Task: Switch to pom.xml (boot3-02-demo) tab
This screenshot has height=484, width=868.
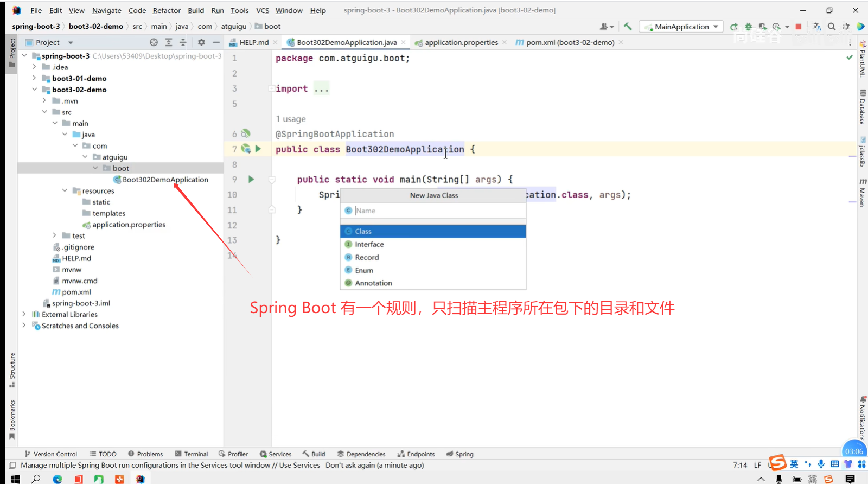Action: [570, 42]
